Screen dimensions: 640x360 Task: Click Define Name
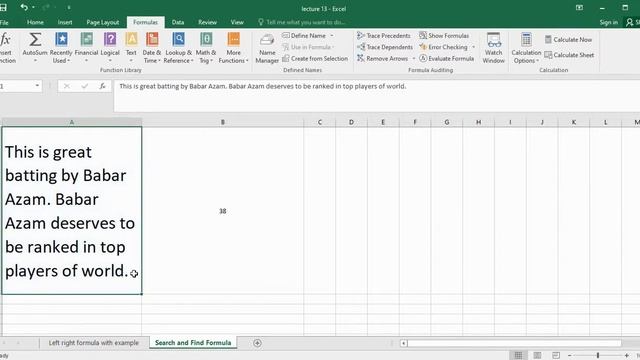coord(304,36)
